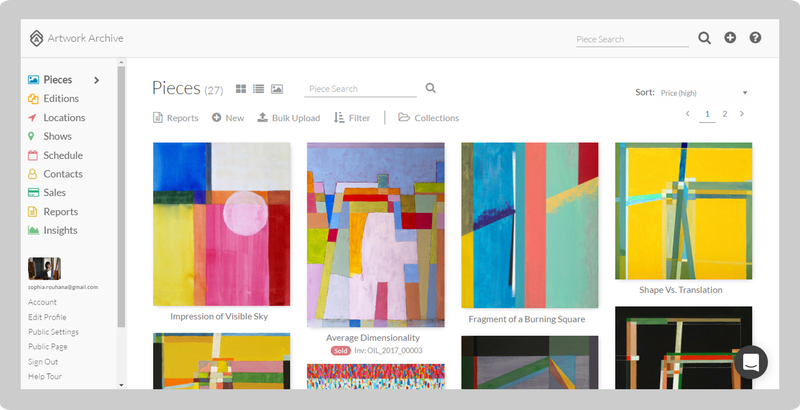The width and height of the screenshot is (800, 410).
Task: Expand the Pieces sidebar chevron
Action: pos(97,80)
